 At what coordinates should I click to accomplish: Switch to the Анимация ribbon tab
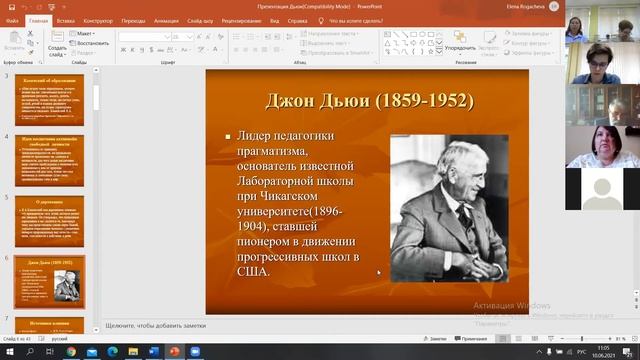coord(166,21)
